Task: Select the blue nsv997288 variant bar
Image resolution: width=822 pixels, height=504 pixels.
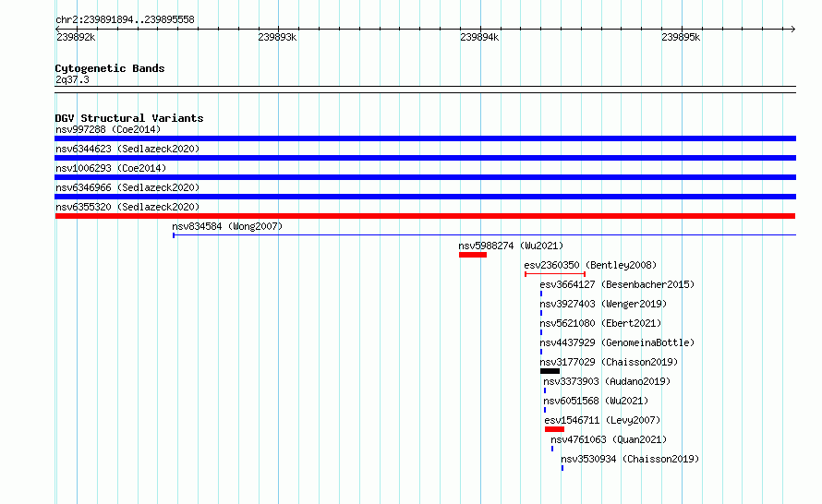Action: tap(425, 138)
